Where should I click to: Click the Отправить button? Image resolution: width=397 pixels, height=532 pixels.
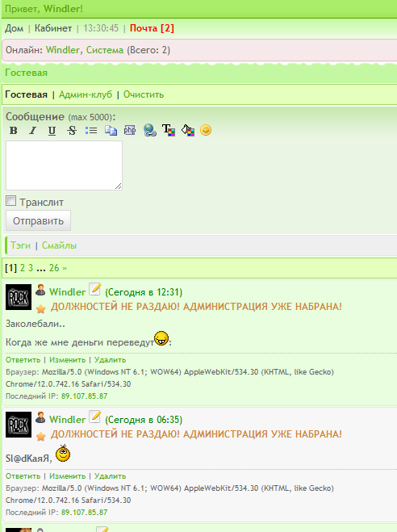point(38,220)
